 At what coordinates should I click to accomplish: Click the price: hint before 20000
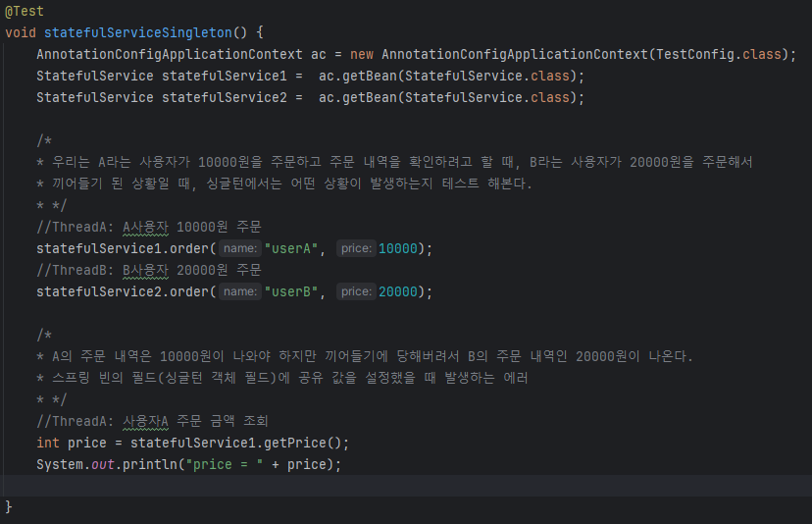(356, 291)
